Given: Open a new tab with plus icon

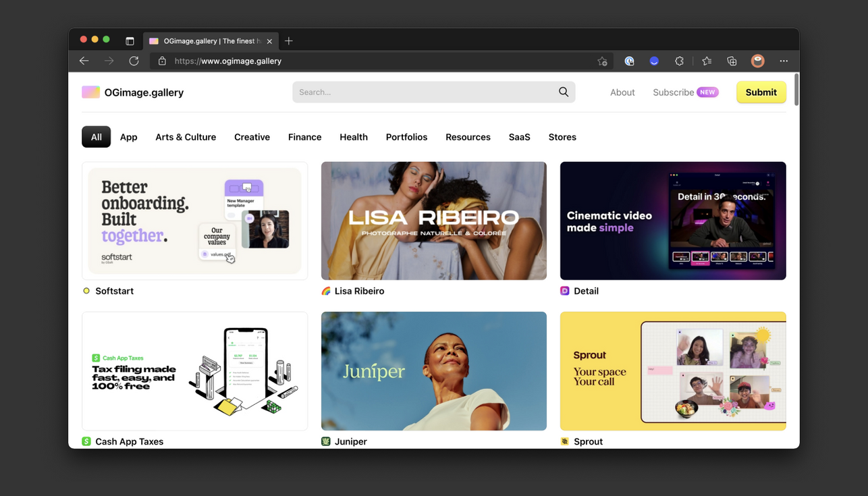Looking at the screenshot, I should [289, 41].
